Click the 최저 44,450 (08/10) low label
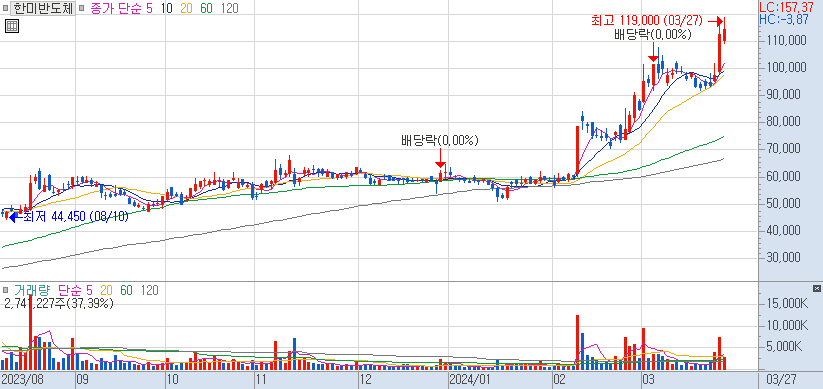 pos(76,216)
